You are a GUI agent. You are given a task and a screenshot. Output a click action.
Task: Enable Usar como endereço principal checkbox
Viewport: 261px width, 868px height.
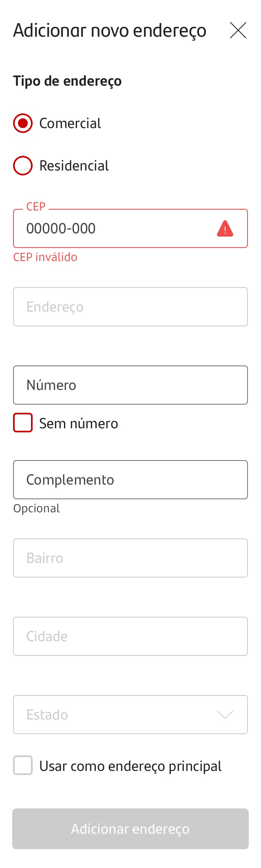point(23,765)
